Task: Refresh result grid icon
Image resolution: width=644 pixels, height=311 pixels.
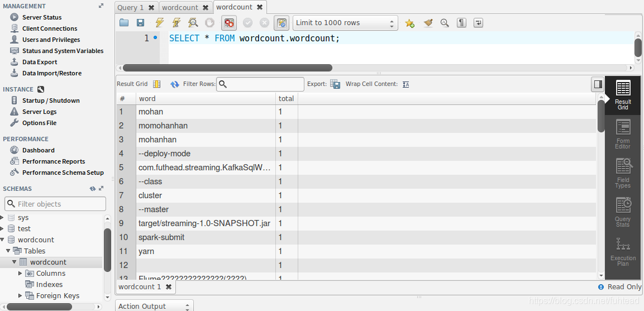Action: click(x=175, y=84)
